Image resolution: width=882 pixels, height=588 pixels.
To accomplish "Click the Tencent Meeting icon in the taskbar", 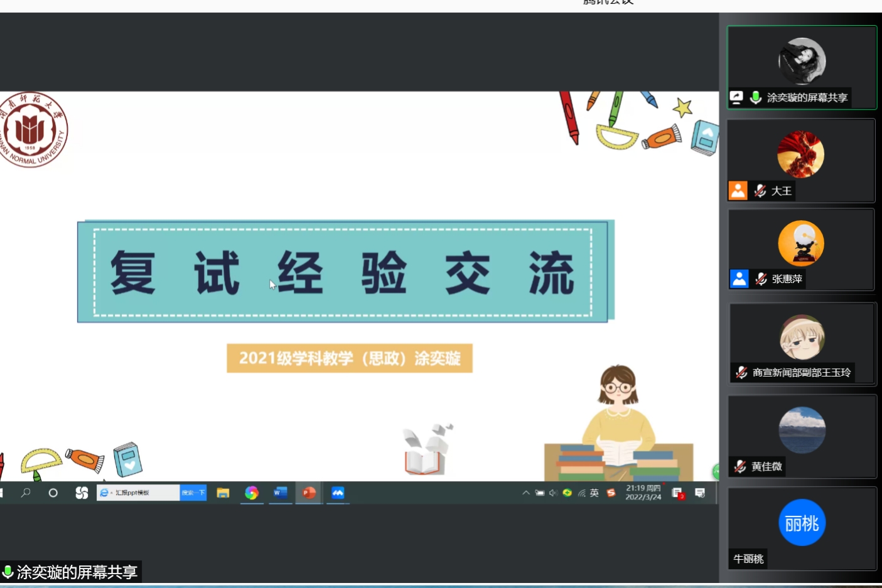I will [338, 493].
